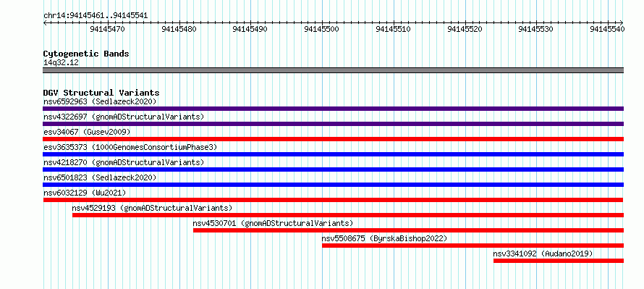Screen dimensions: 644x289
Task: Click the short red bar for nsv3341092
Action: click(559, 261)
